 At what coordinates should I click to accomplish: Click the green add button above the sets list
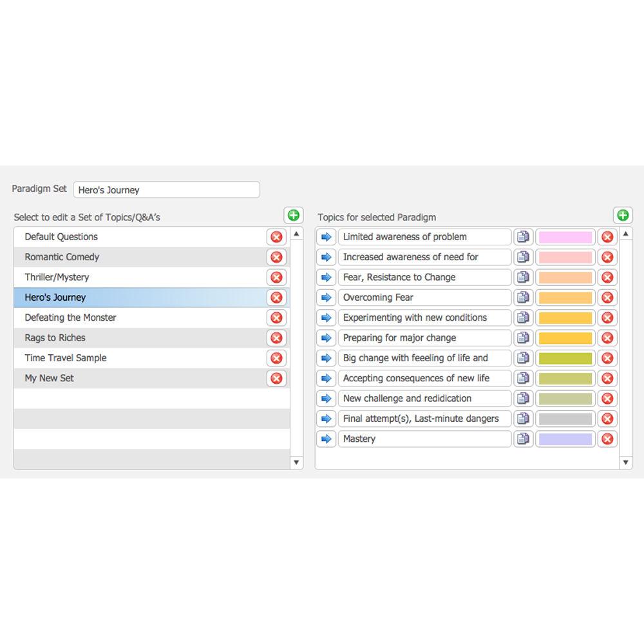coord(293,215)
